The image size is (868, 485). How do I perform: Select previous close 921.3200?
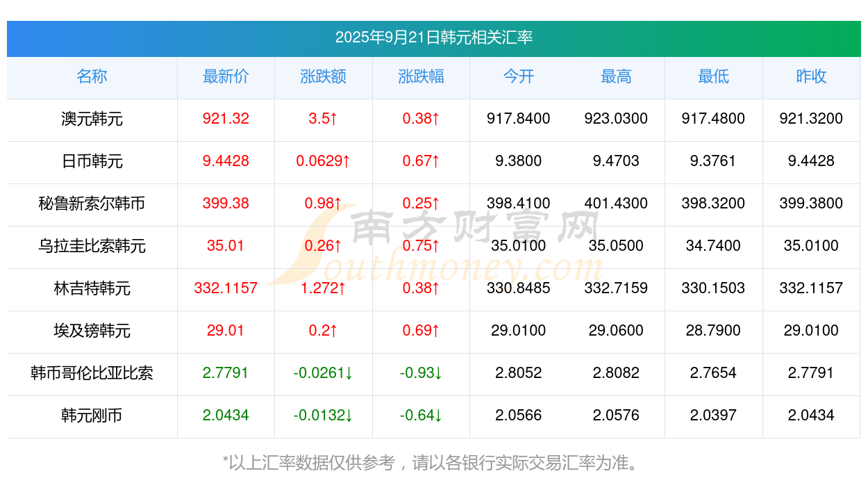pos(811,119)
